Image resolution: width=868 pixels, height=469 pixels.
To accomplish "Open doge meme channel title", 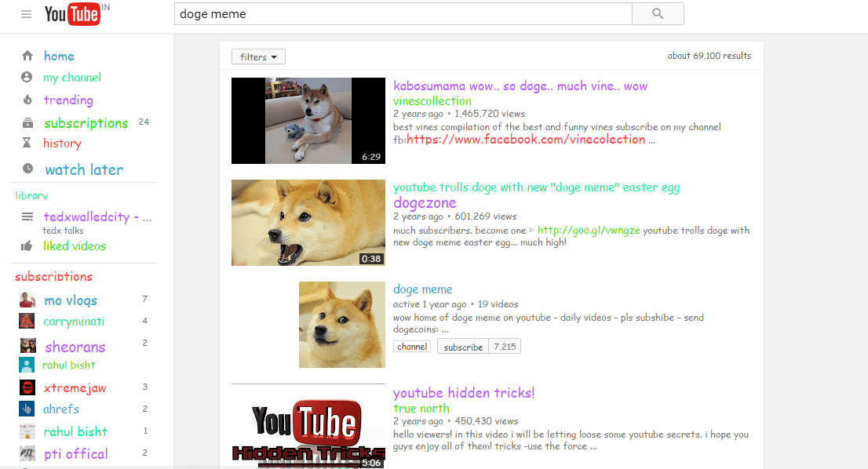I will pyautogui.click(x=422, y=289).
